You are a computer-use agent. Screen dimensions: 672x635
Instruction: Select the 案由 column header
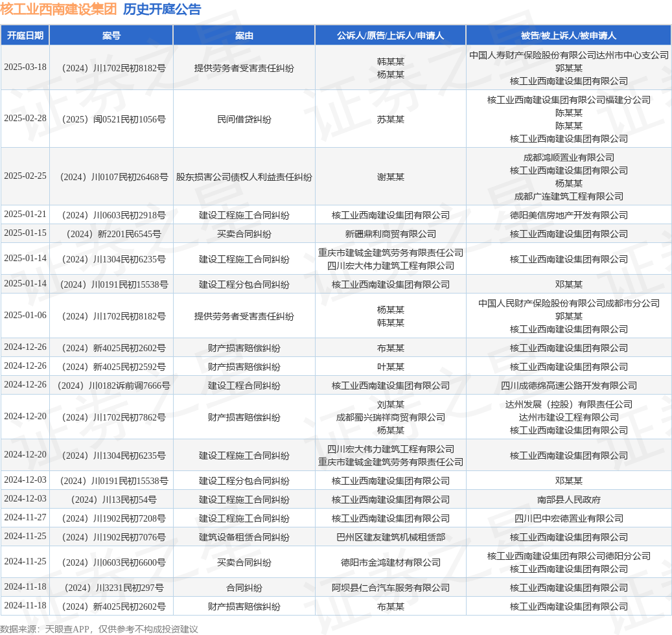[x=244, y=36]
